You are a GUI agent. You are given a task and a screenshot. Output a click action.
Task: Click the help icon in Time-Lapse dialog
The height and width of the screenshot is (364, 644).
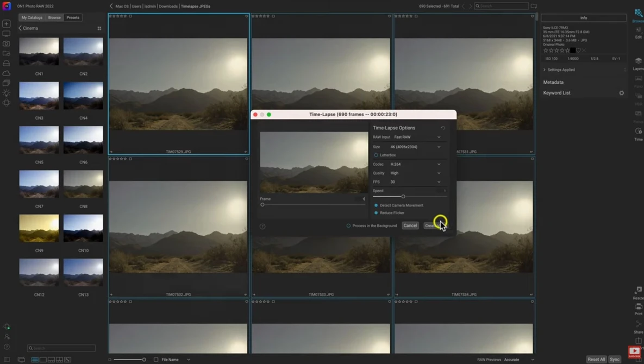point(262,227)
